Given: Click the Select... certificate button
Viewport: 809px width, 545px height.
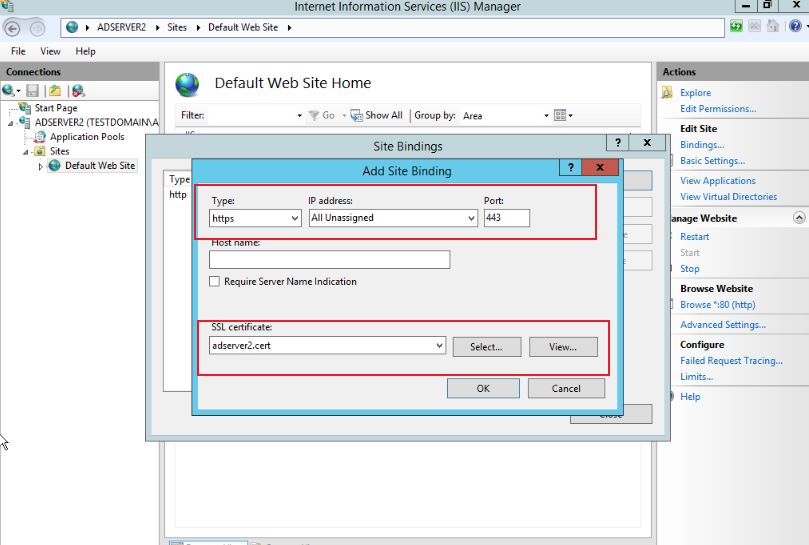Looking at the screenshot, I should 487,347.
